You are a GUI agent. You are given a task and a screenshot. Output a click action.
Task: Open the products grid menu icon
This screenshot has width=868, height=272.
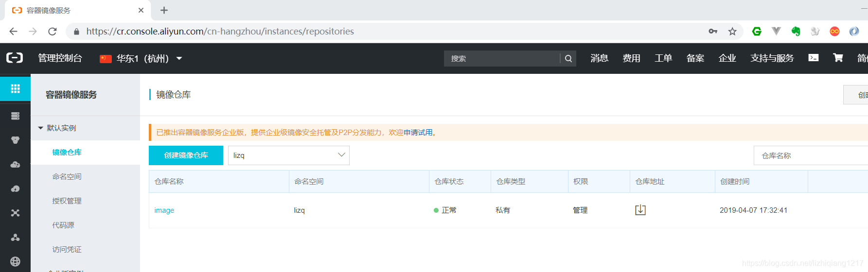[x=15, y=88]
